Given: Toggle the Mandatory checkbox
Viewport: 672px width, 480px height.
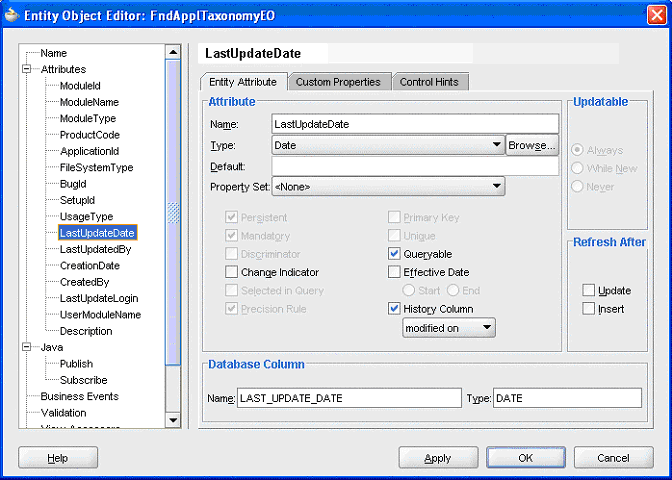Looking at the screenshot, I should click(x=231, y=235).
